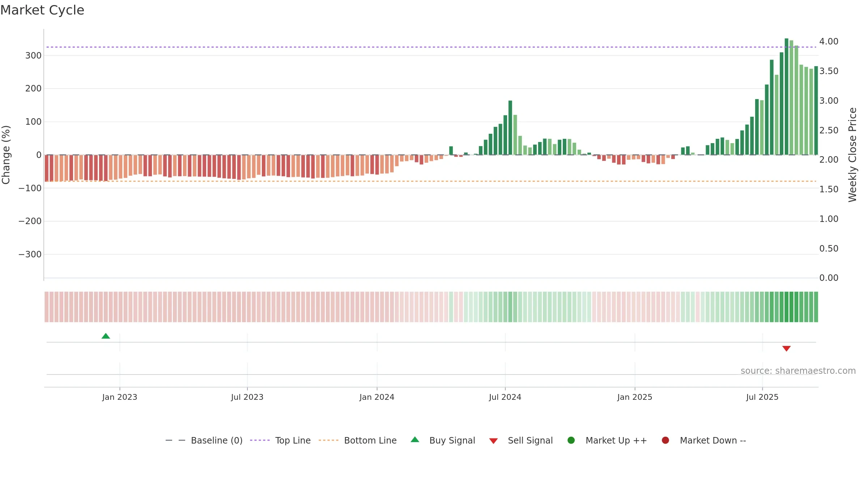The width and height of the screenshot is (868, 488).
Task: Toggle the Market Down -- legend entry
Action: [x=704, y=440]
